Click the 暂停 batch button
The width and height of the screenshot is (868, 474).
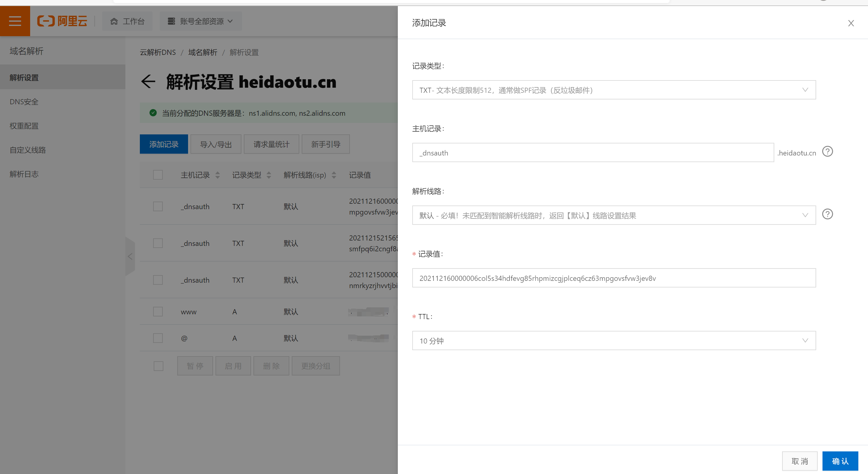[195, 366]
